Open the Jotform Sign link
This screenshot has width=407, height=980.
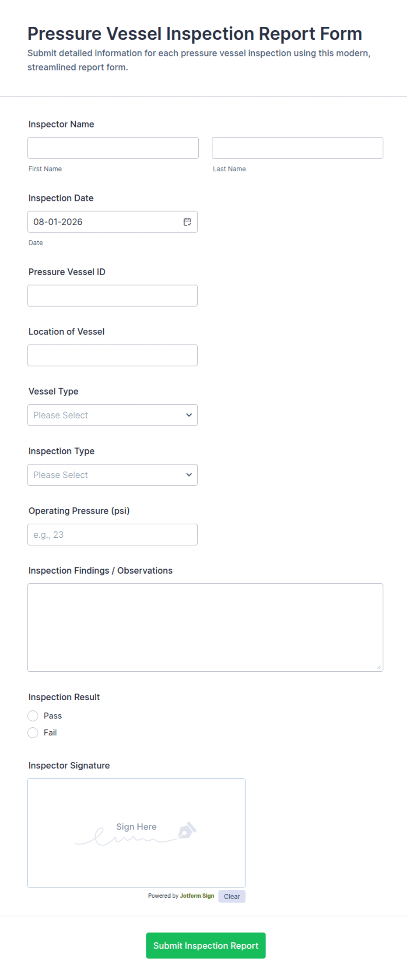[x=197, y=896]
